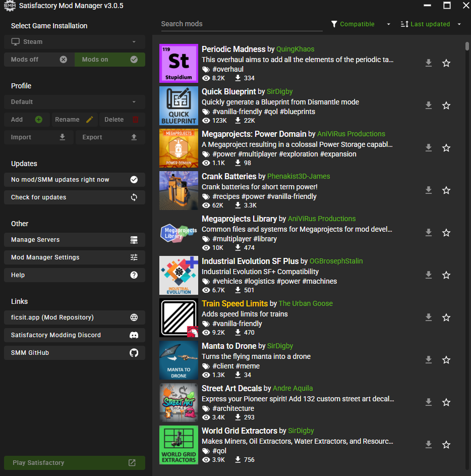
Task: Favorite the Megaprojects Library mod
Action: point(446,233)
